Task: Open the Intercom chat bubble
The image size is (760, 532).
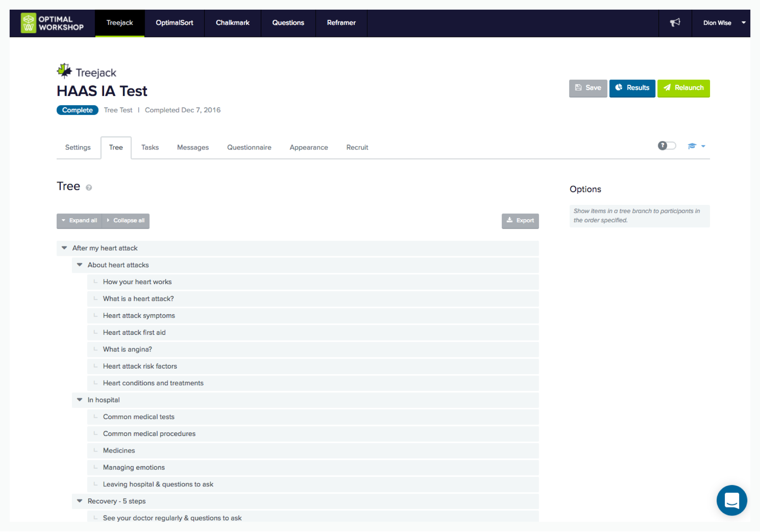Action: [x=732, y=501]
